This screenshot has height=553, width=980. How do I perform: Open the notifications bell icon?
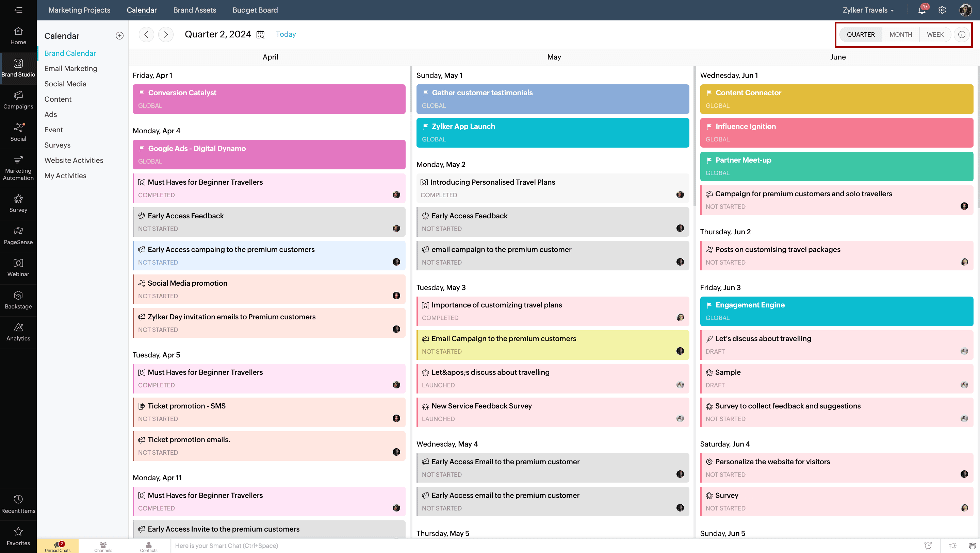(x=921, y=10)
